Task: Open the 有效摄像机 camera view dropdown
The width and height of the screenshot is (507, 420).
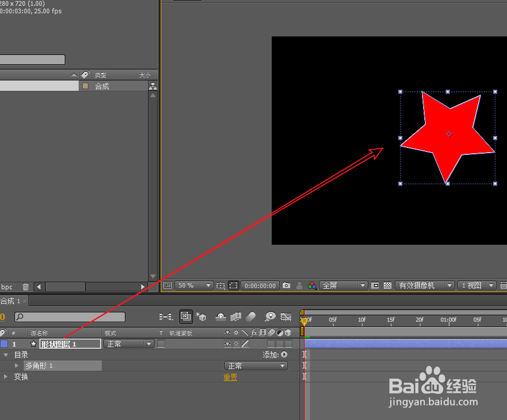Action: (x=425, y=285)
